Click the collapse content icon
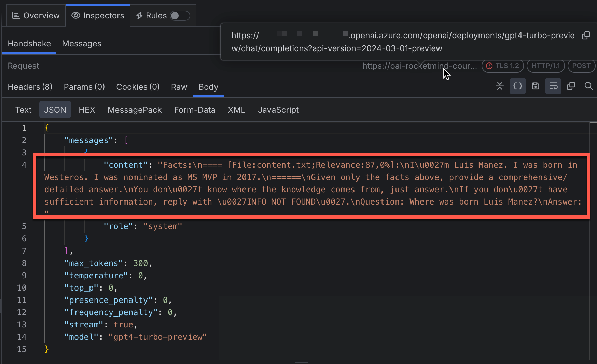This screenshot has width=597, height=364. (500, 86)
